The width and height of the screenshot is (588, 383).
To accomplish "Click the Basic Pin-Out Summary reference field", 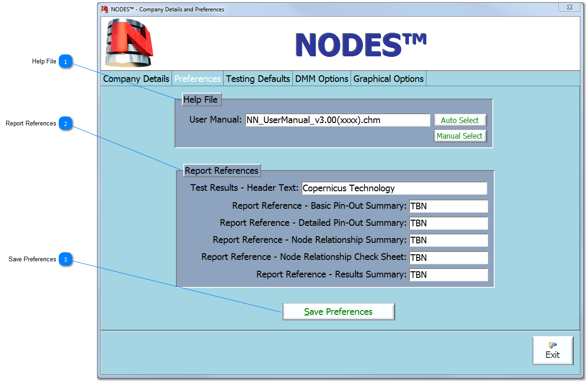I will click(448, 206).
